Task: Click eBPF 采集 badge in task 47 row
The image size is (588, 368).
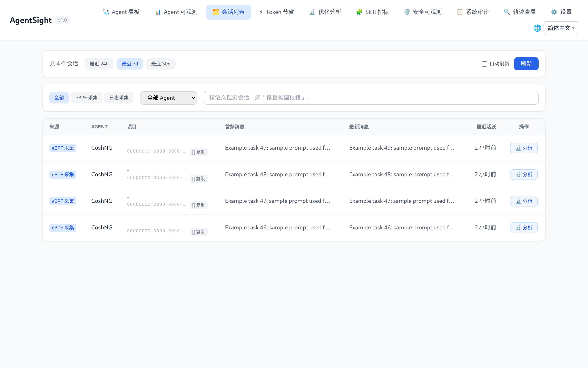Action: pyautogui.click(x=63, y=201)
